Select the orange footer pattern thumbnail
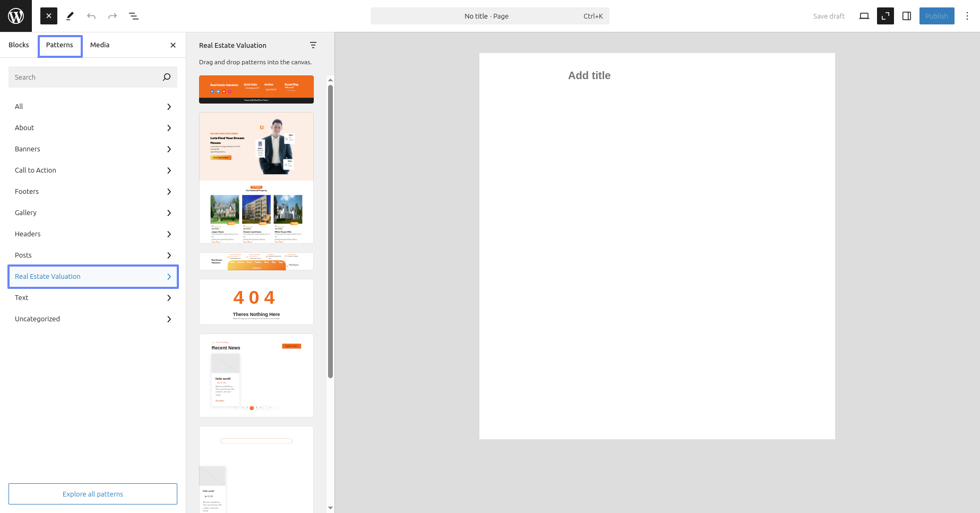This screenshot has height=513, width=980. [256, 89]
